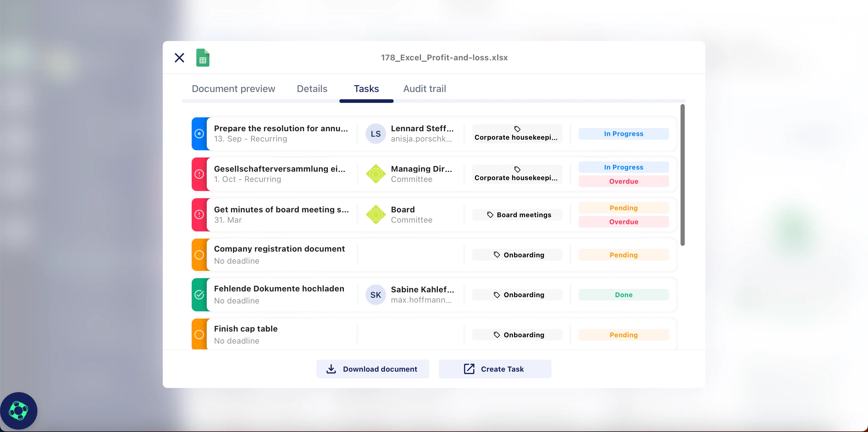This screenshot has height=432, width=868.
Task: Click the SK avatar for Sabine Kahlef
Action: (375, 295)
